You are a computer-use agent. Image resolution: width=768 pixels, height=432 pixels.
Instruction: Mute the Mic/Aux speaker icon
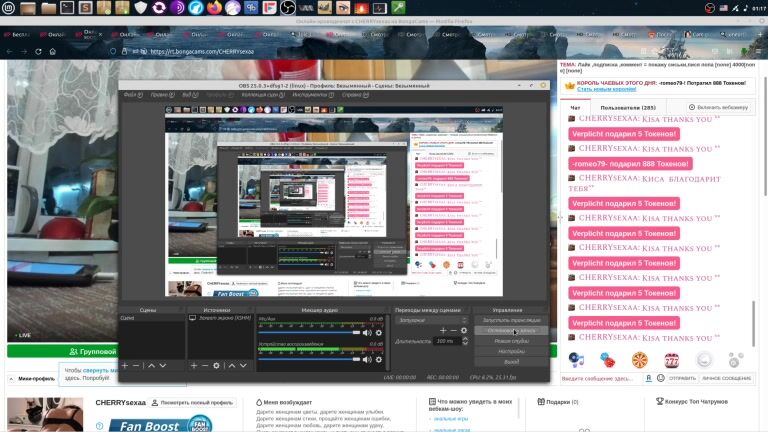366,332
